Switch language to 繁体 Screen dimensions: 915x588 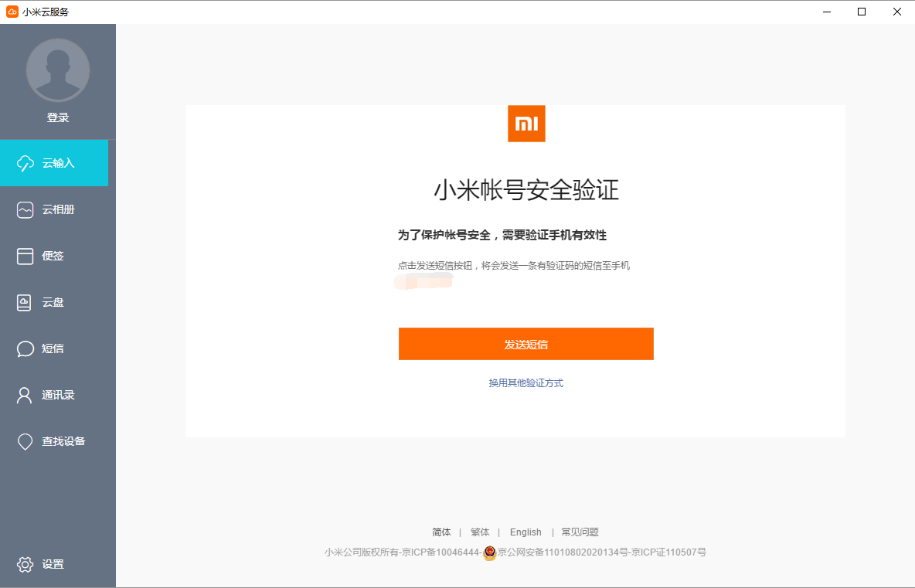click(480, 532)
